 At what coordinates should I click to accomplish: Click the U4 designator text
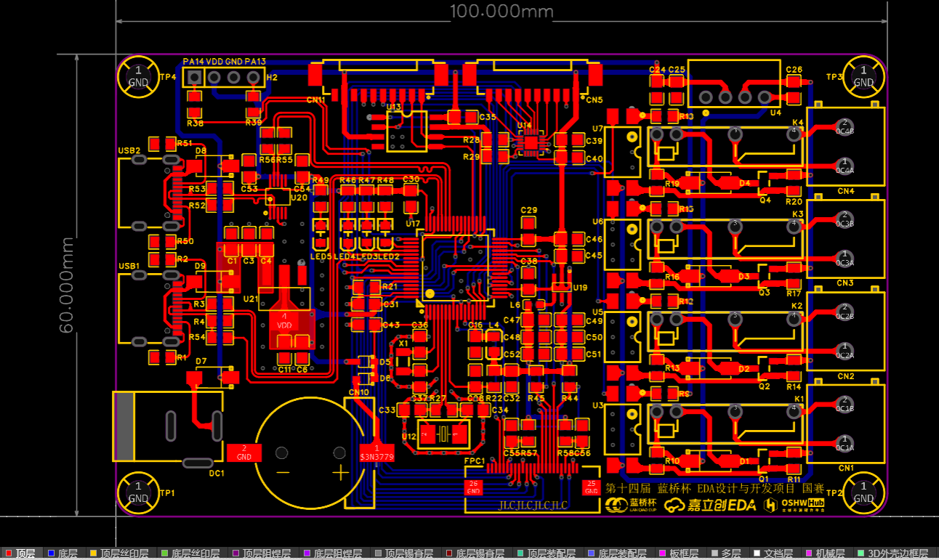[775, 113]
